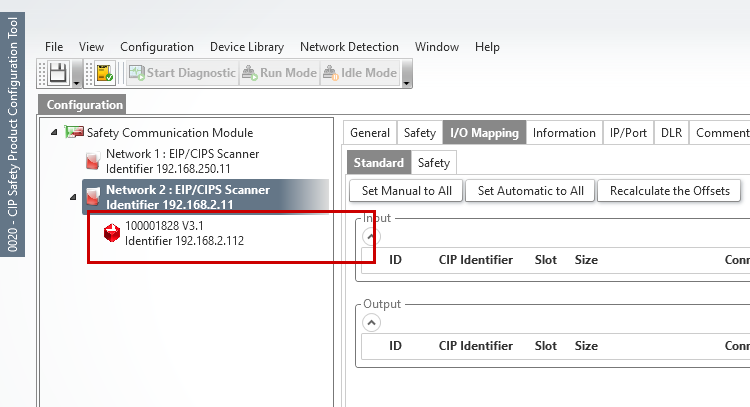750x407 pixels.
Task: Click Input table Size column header
Action: [x=586, y=260]
